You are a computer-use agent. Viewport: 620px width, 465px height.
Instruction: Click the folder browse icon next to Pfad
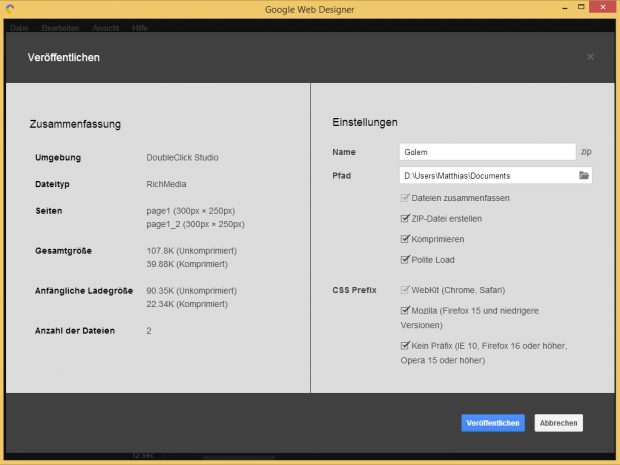click(x=584, y=176)
